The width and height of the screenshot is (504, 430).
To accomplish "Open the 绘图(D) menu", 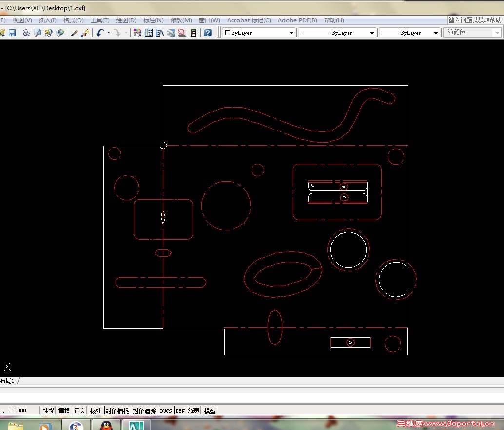I will click(126, 20).
